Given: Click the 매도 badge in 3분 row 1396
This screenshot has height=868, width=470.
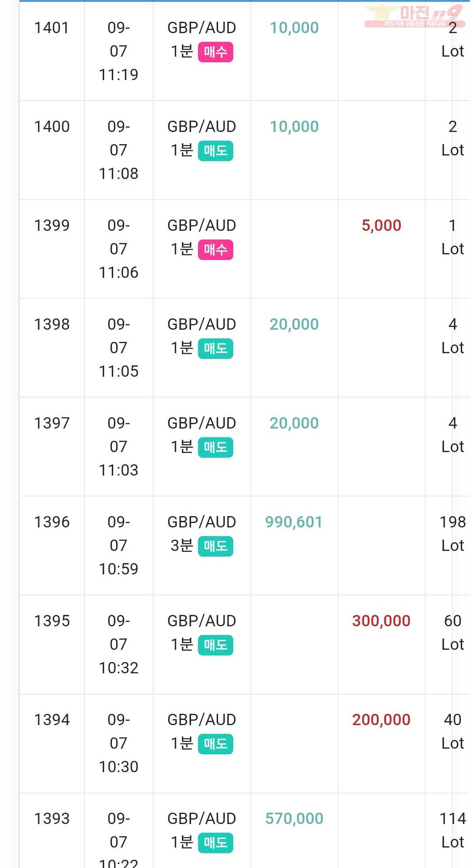Looking at the screenshot, I should [215, 547].
